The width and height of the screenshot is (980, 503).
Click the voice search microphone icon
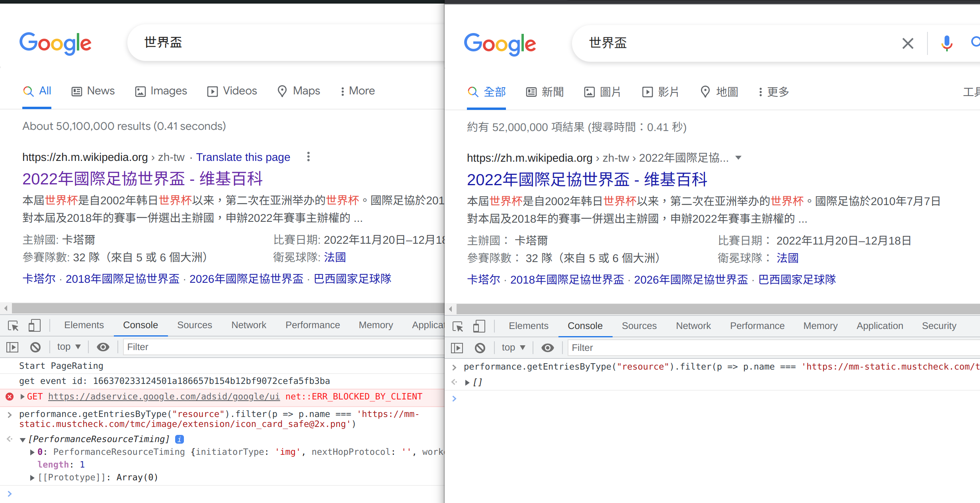click(x=947, y=43)
